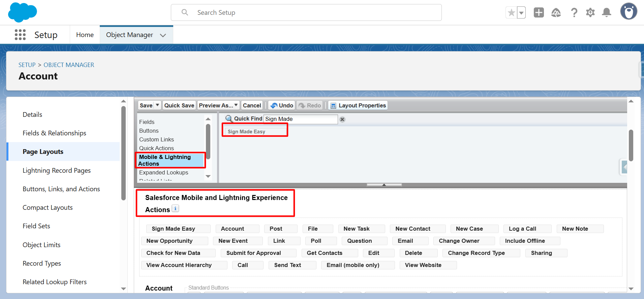Click the Undo button
644x299 pixels.
282,105
